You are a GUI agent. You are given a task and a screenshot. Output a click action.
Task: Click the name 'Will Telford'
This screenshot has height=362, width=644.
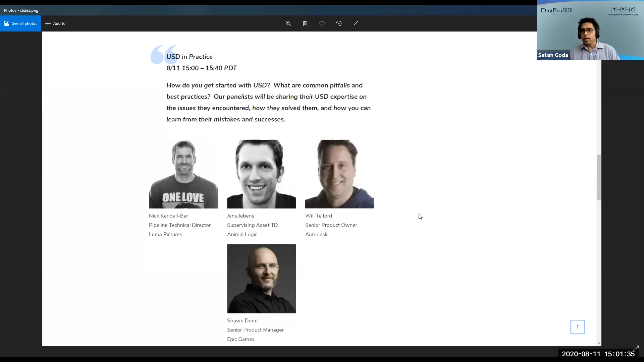pyautogui.click(x=319, y=216)
